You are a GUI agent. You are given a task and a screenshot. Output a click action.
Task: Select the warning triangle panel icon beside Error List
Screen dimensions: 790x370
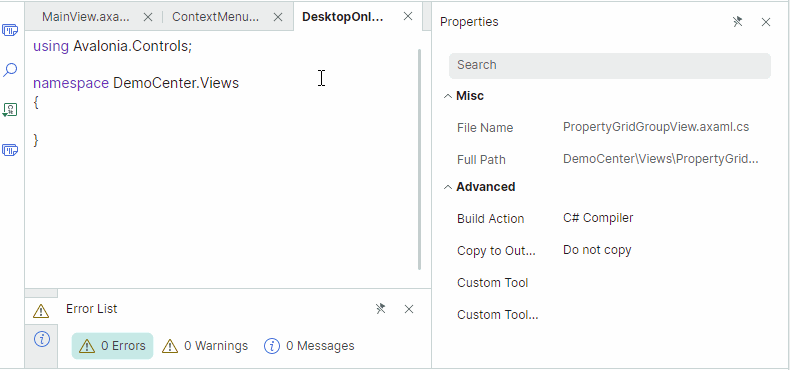pyautogui.click(x=41, y=311)
